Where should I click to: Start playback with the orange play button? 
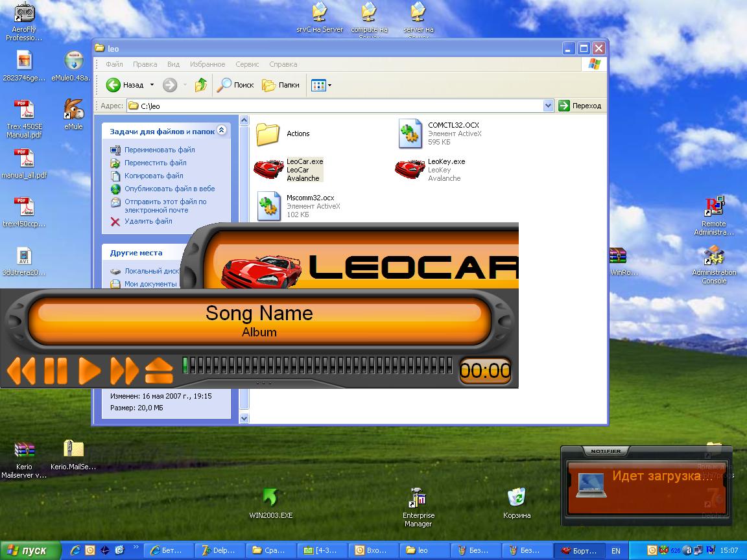coord(89,371)
